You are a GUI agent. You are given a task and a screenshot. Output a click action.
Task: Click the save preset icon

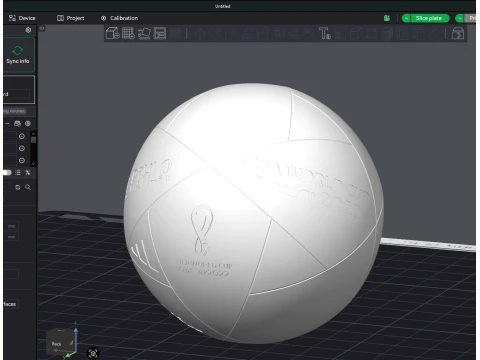(x=18, y=187)
